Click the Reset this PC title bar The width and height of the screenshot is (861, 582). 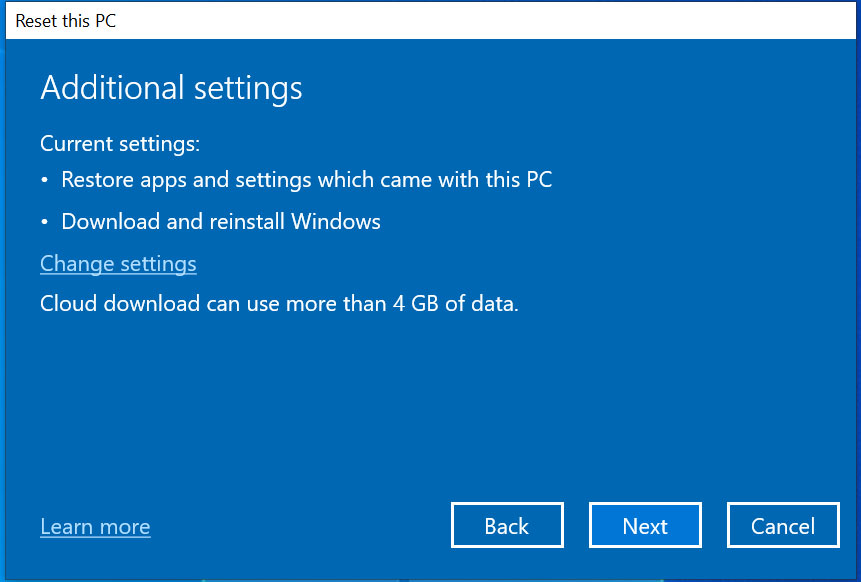430,21
